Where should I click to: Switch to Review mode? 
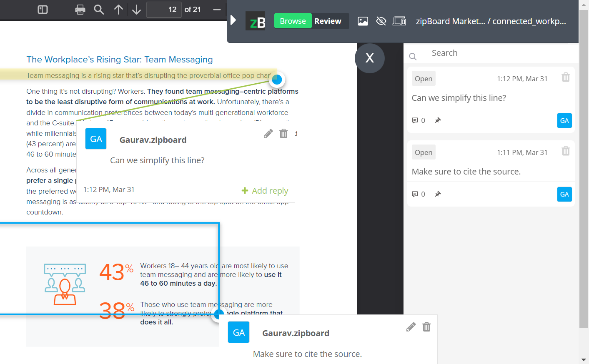point(328,21)
